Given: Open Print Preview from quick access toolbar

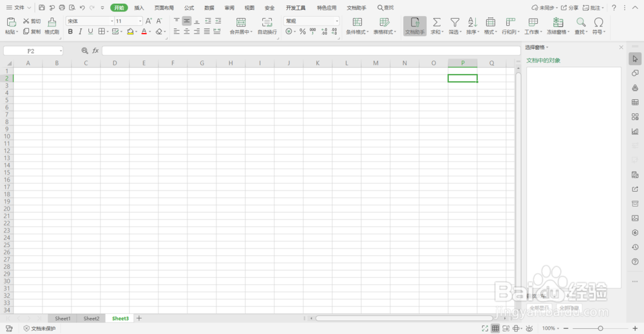Looking at the screenshot, I should tap(72, 7).
